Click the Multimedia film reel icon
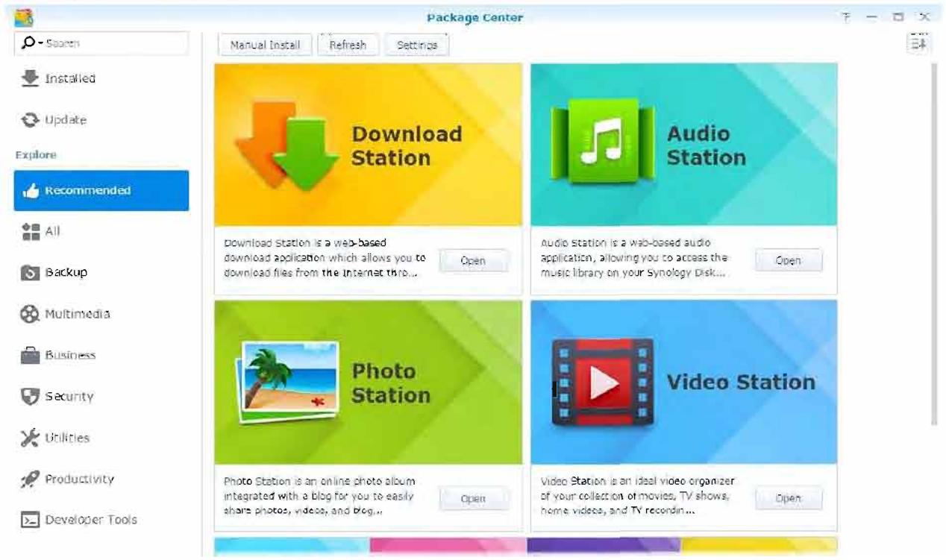946x560 pixels. pyautogui.click(x=30, y=314)
